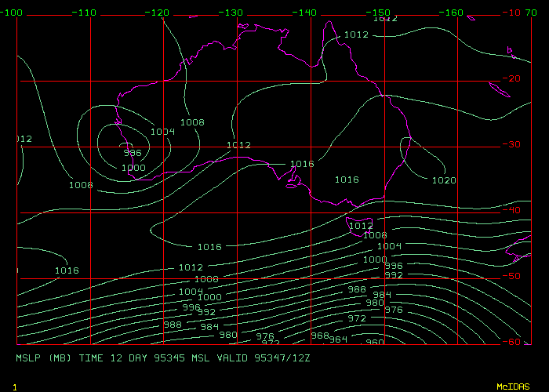This screenshot has width=549, height=392.
Task: Click the 960 isobar label at bottom
Action: point(375,342)
